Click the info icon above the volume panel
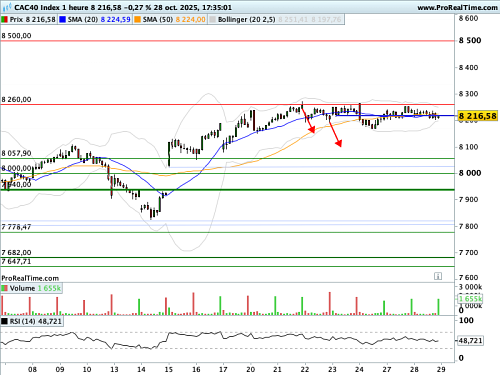Screen dimensions: 500x375 [x=438, y=276]
